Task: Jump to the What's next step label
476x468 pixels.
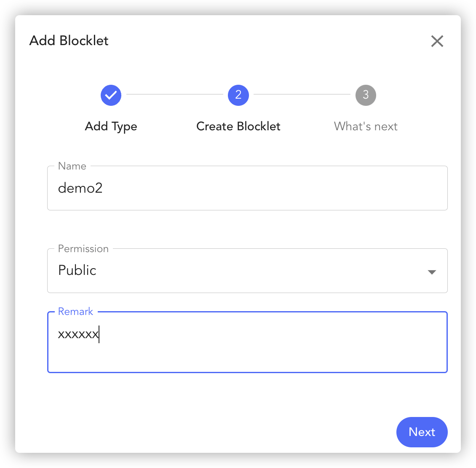Action: tap(366, 126)
